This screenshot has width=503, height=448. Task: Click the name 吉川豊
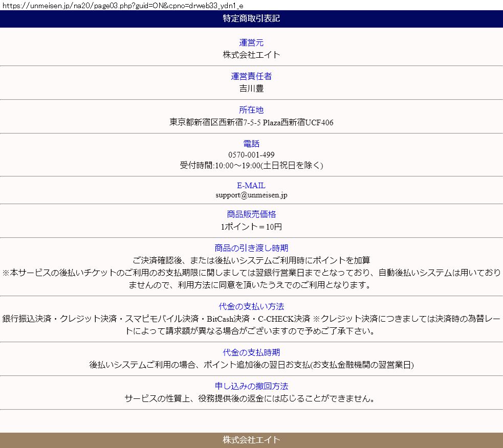tap(251, 88)
